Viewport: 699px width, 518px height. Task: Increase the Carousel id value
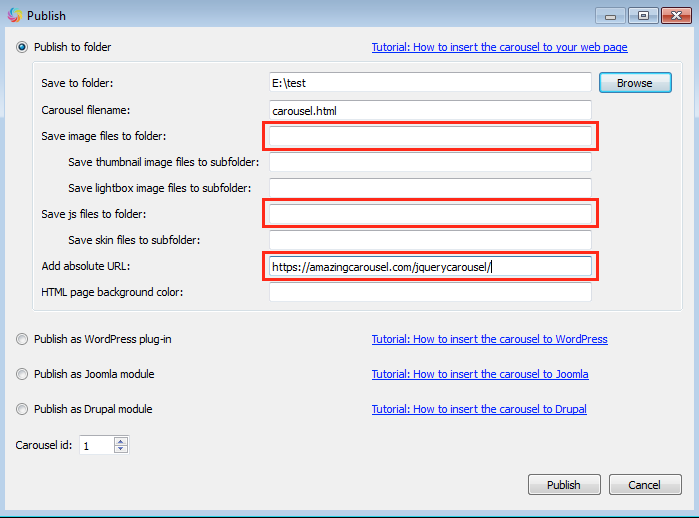coord(121,441)
